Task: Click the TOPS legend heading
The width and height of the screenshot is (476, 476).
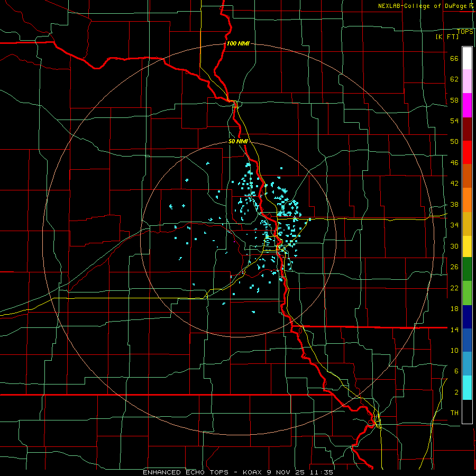Action: [x=465, y=32]
